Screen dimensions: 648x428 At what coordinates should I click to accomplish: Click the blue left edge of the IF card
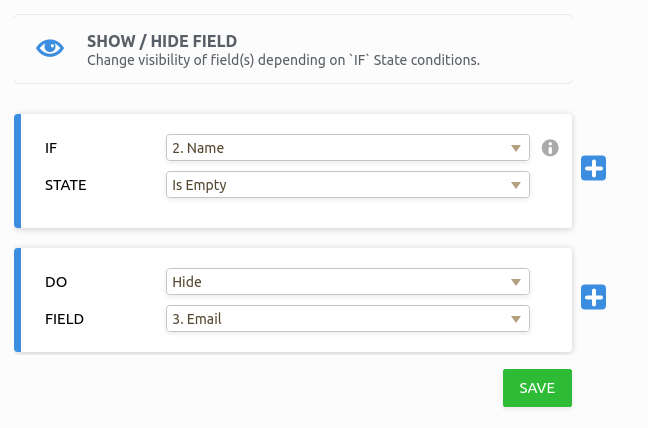pyautogui.click(x=18, y=171)
